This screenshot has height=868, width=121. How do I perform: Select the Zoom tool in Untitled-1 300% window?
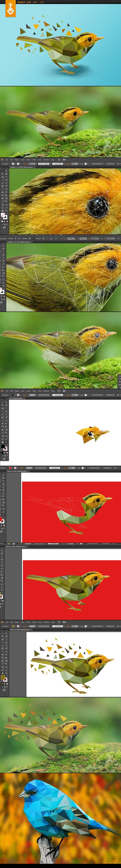coord(6,211)
